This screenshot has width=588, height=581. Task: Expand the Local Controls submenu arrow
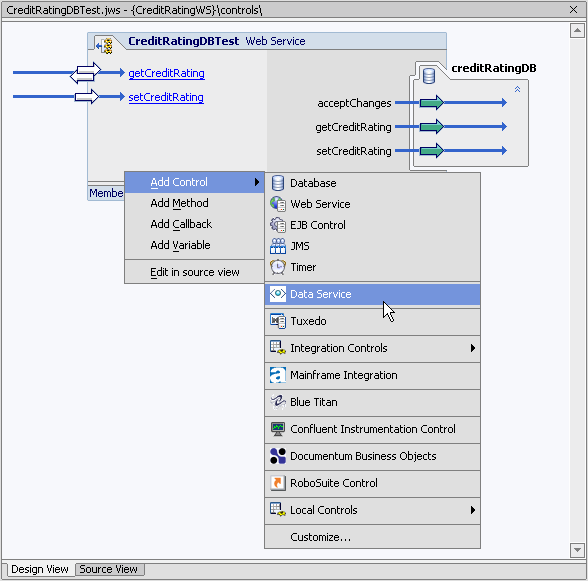click(x=473, y=510)
